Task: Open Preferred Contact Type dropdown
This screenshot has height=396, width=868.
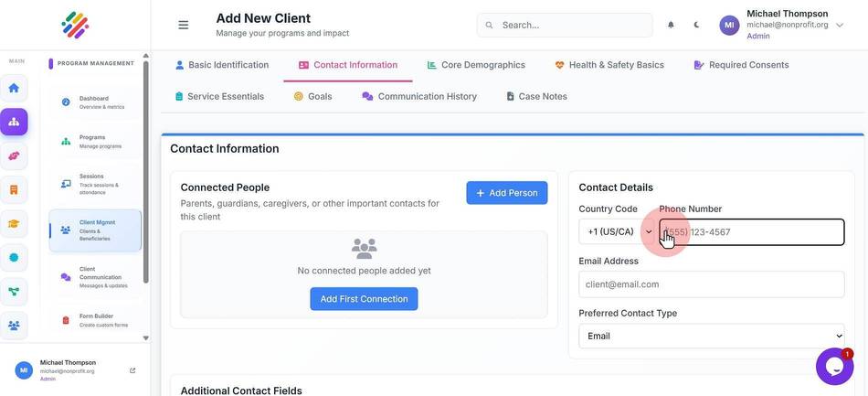Action: [x=712, y=336]
